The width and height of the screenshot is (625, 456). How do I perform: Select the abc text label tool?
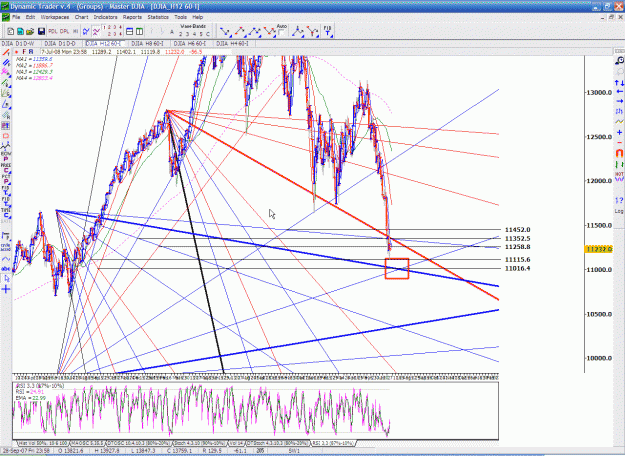6,269
